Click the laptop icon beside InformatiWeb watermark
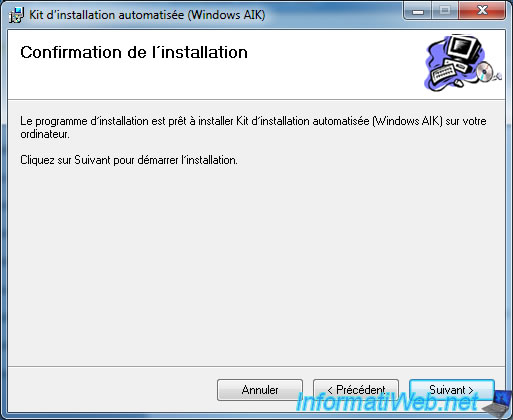Image resolution: width=513 pixels, height=420 pixels. [498, 405]
